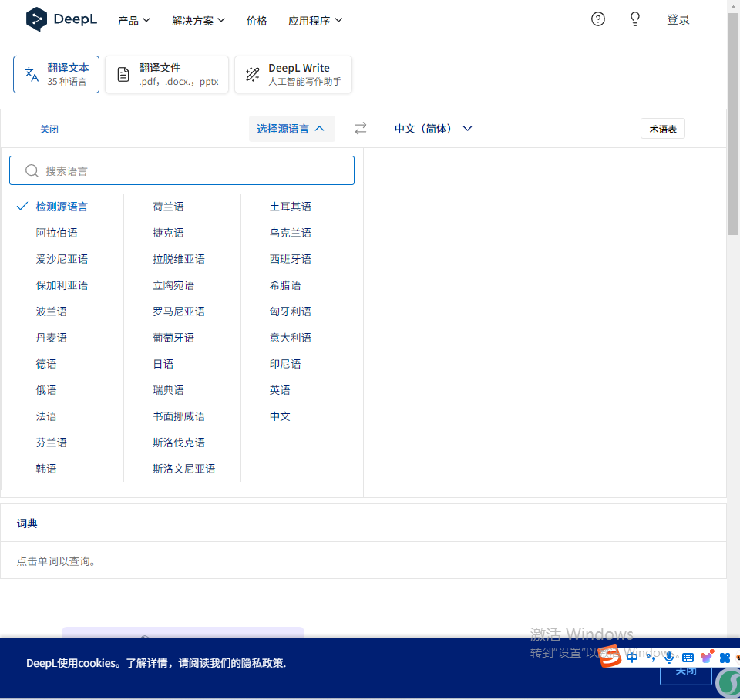The height and width of the screenshot is (700, 740).
Task: Open the 中文（简体）target language dropdown
Action: [x=433, y=129]
